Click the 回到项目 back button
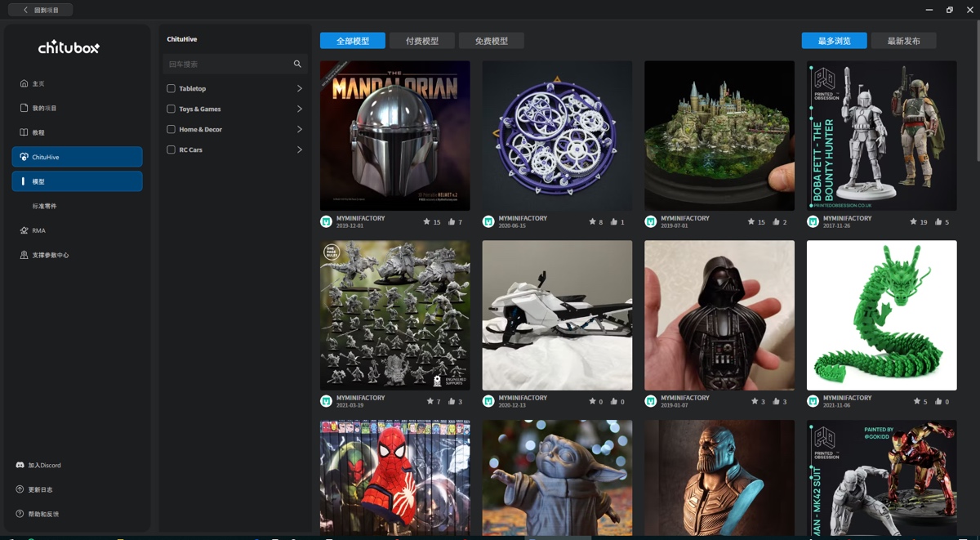This screenshot has height=540, width=980. click(41, 10)
